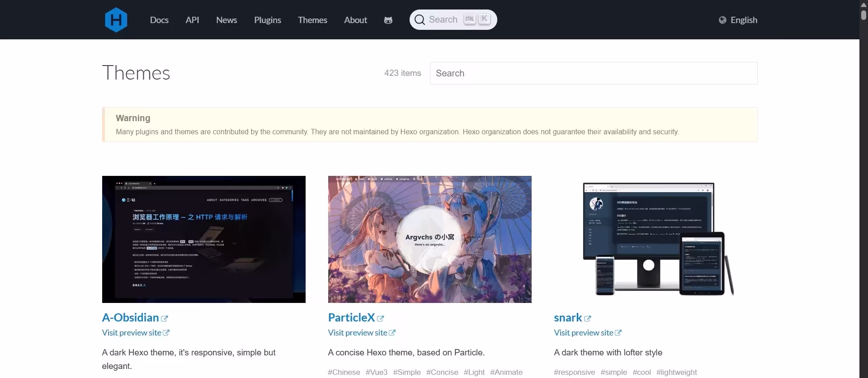Click the #simple tag under snark
The height and width of the screenshot is (378, 868).
click(614, 372)
